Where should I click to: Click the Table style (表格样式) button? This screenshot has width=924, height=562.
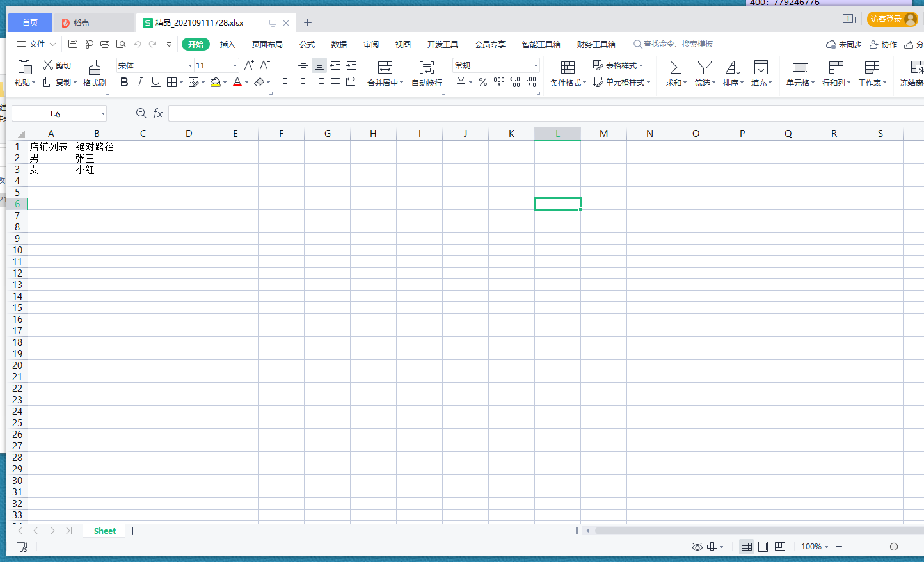(617, 65)
